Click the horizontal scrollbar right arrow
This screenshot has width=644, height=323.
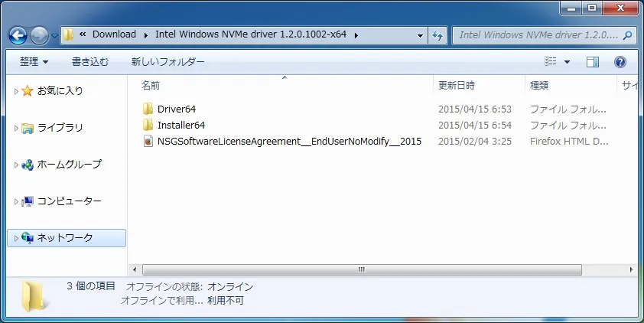pos(631,269)
